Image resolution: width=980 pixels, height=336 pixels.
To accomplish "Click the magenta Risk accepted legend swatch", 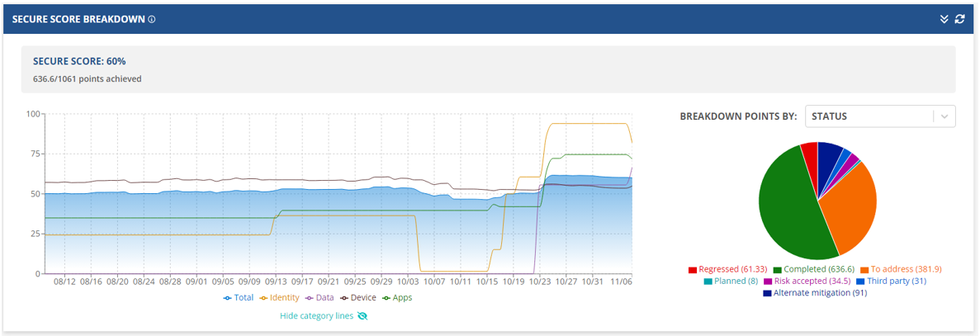I will pyautogui.click(x=767, y=282).
